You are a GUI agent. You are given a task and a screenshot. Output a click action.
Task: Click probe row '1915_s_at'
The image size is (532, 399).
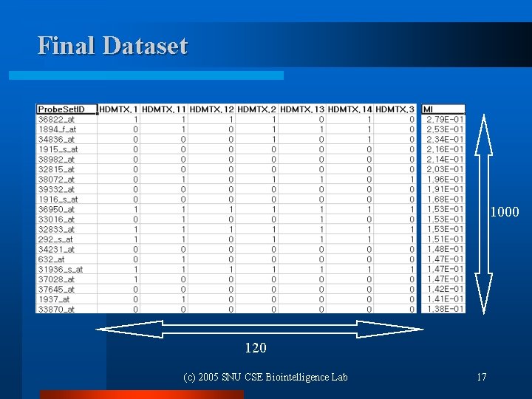click(226, 149)
